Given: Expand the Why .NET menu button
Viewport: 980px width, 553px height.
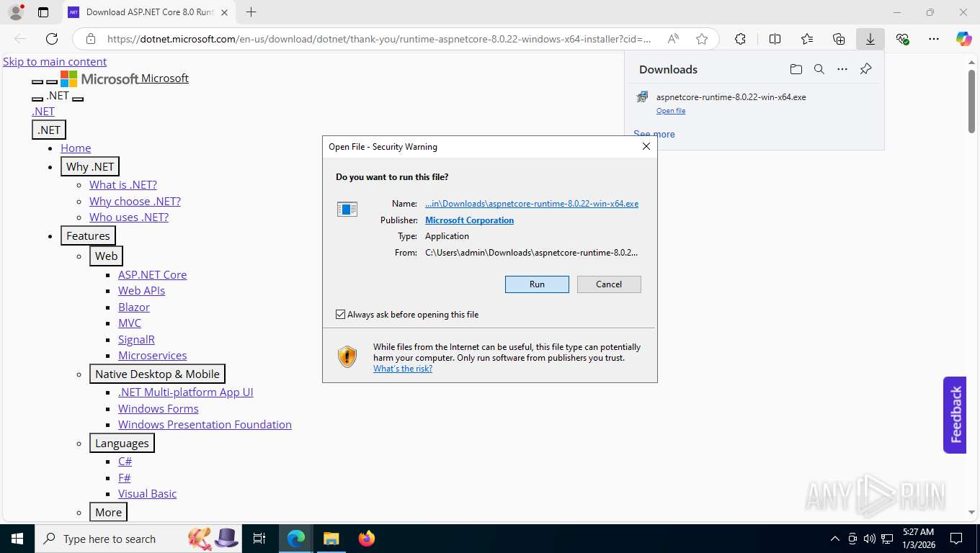Looking at the screenshot, I should coord(90,166).
